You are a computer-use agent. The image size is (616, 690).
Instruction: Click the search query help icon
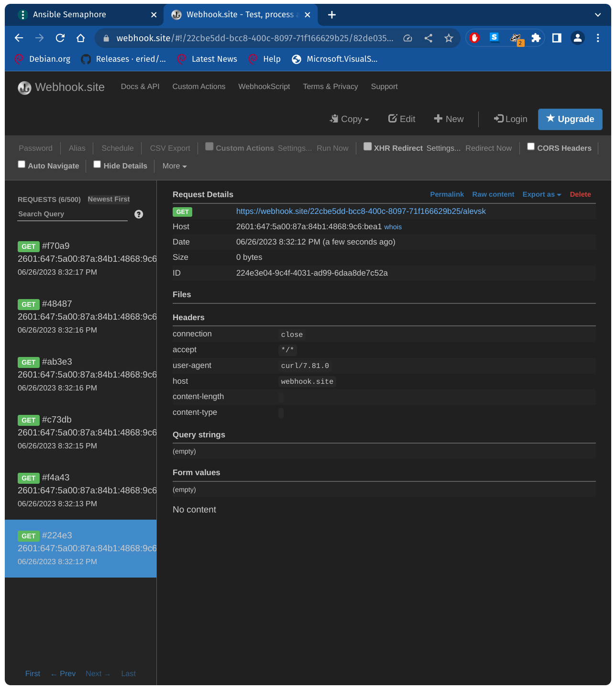pos(139,214)
